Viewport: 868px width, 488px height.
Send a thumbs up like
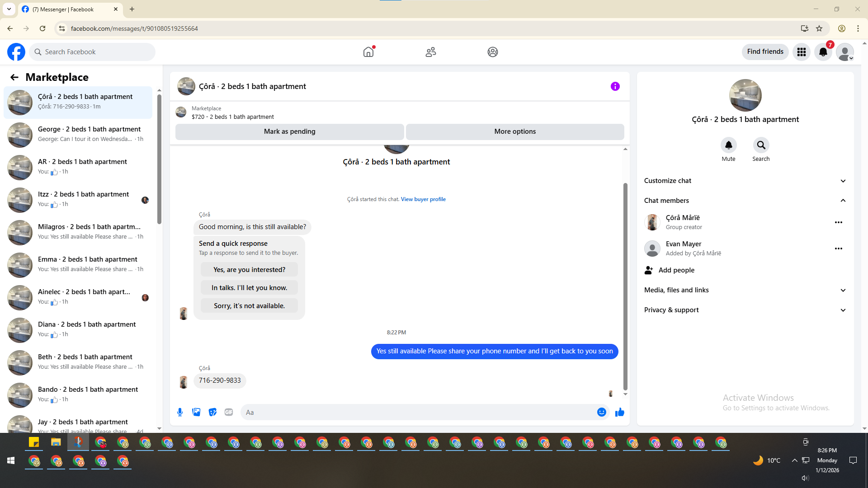[x=619, y=412]
